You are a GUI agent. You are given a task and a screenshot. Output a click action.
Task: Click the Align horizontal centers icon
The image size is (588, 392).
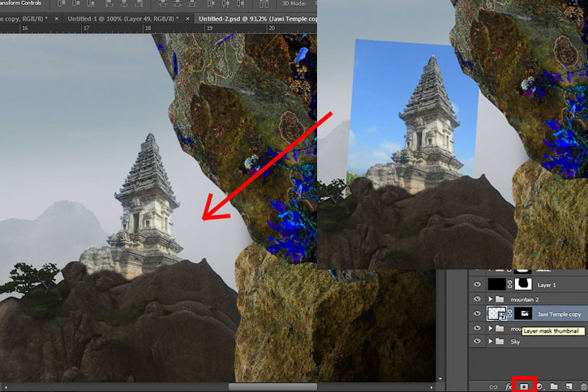pos(124,3)
